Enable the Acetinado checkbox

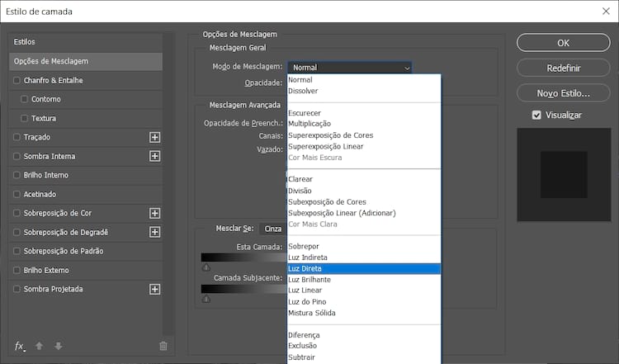[x=17, y=194]
